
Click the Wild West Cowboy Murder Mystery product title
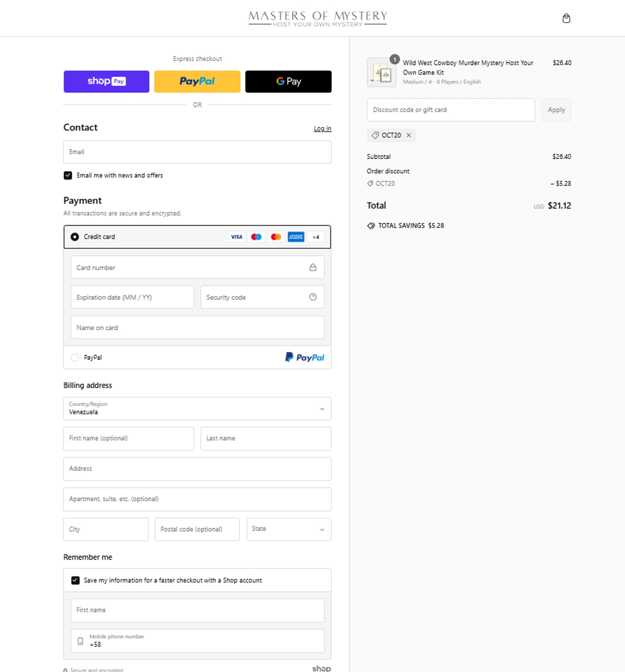coord(468,68)
